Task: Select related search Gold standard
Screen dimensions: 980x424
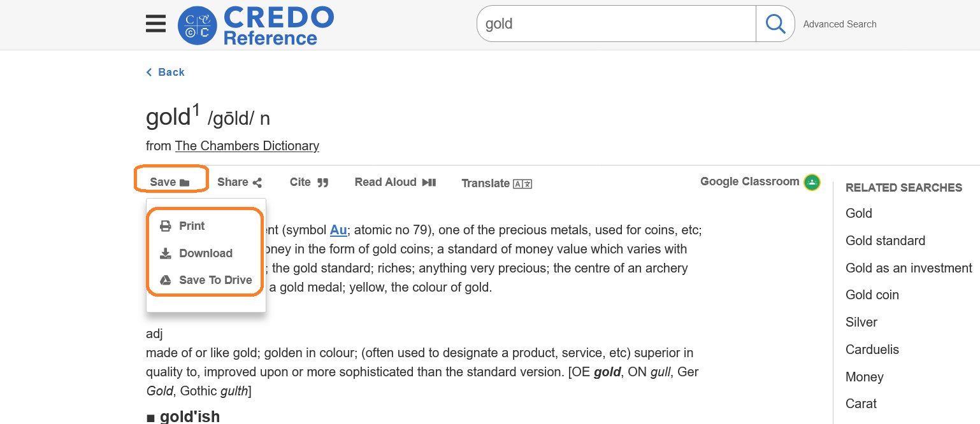Action: point(885,241)
